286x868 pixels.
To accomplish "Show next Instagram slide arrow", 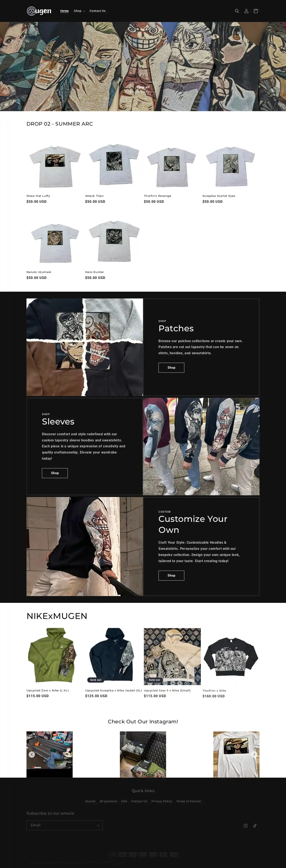I will [x=254, y=755].
